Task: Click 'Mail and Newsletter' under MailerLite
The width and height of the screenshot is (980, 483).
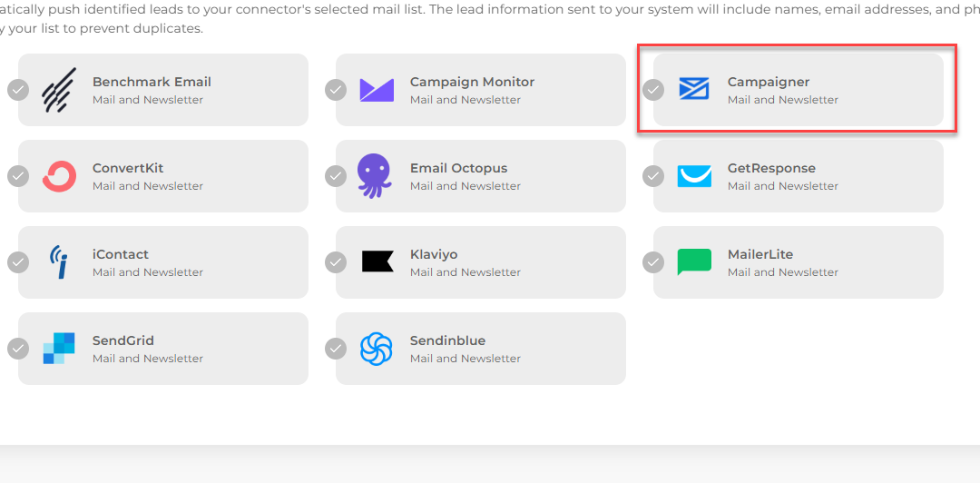Action: tap(782, 272)
